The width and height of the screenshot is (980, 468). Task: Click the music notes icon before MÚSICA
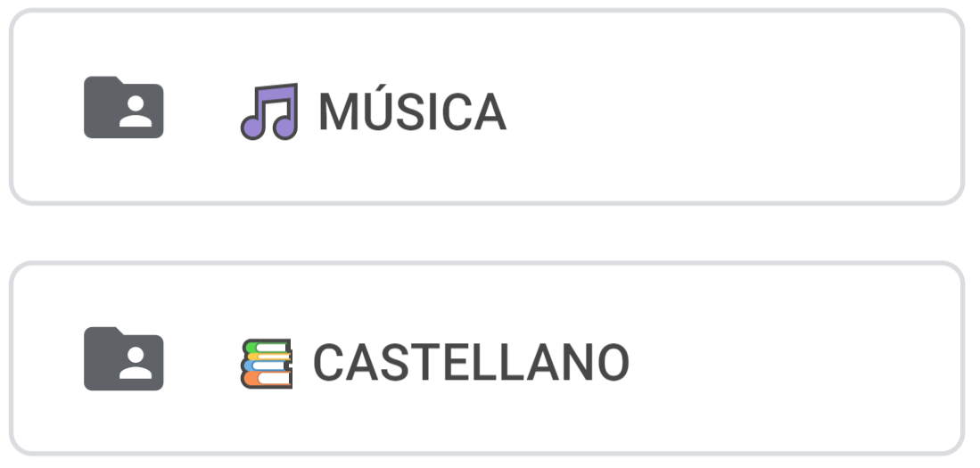click(268, 111)
